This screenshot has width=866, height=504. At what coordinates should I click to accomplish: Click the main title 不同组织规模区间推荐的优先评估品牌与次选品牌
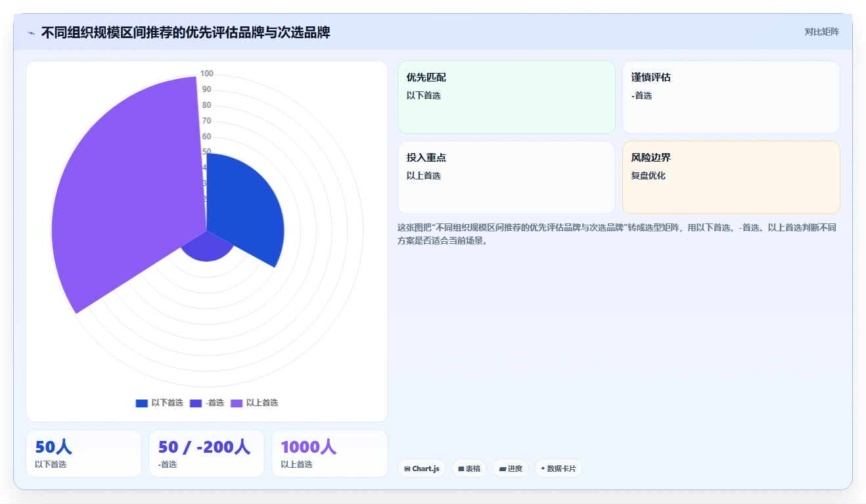tap(185, 32)
